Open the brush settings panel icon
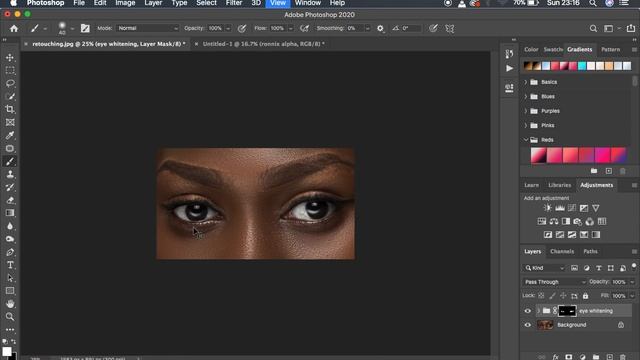The width and height of the screenshot is (640, 360). tap(85, 28)
